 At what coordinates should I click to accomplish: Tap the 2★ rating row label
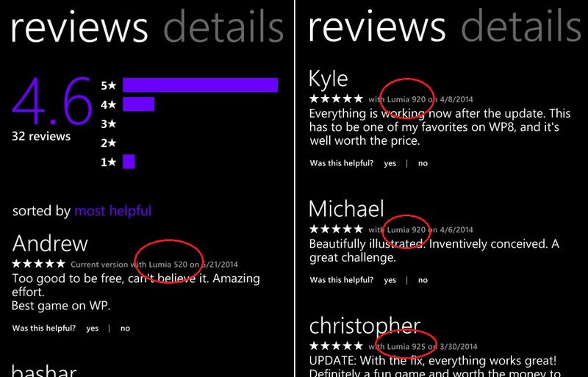coord(108,143)
